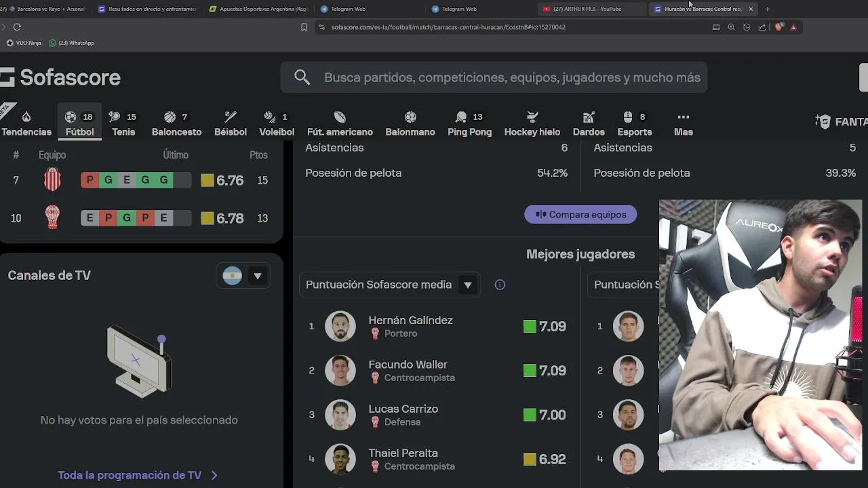Open the right-side Puntuación dropdown

pyautogui.click(x=625, y=285)
